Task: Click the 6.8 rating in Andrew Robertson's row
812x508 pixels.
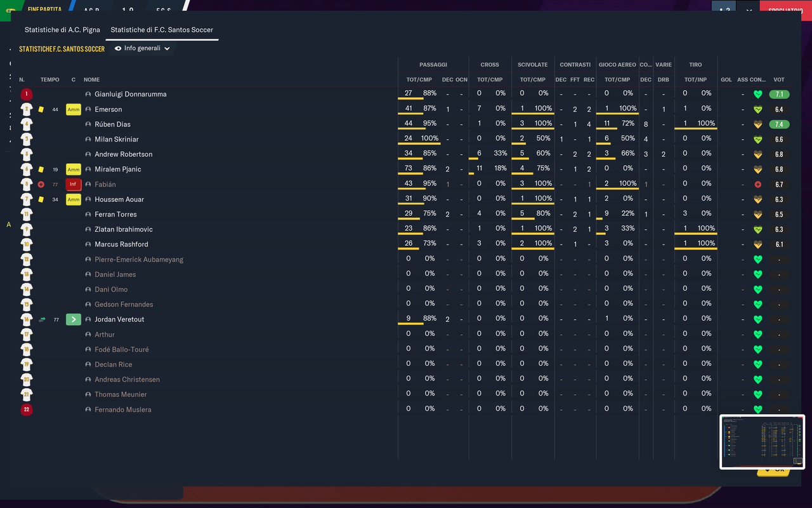Action: [779, 154]
